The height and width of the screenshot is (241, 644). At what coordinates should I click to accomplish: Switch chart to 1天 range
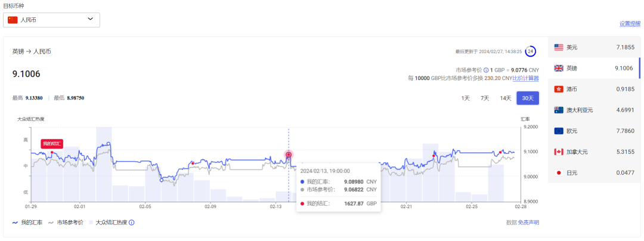[x=466, y=98]
